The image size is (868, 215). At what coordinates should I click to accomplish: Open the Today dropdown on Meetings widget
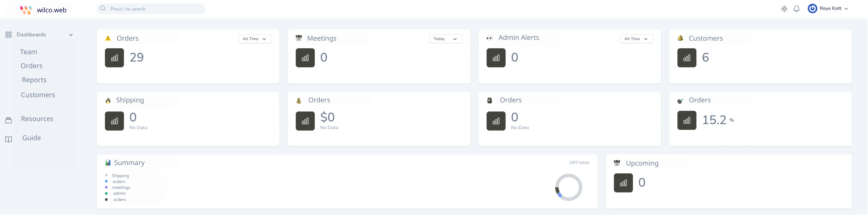tap(445, 38)
